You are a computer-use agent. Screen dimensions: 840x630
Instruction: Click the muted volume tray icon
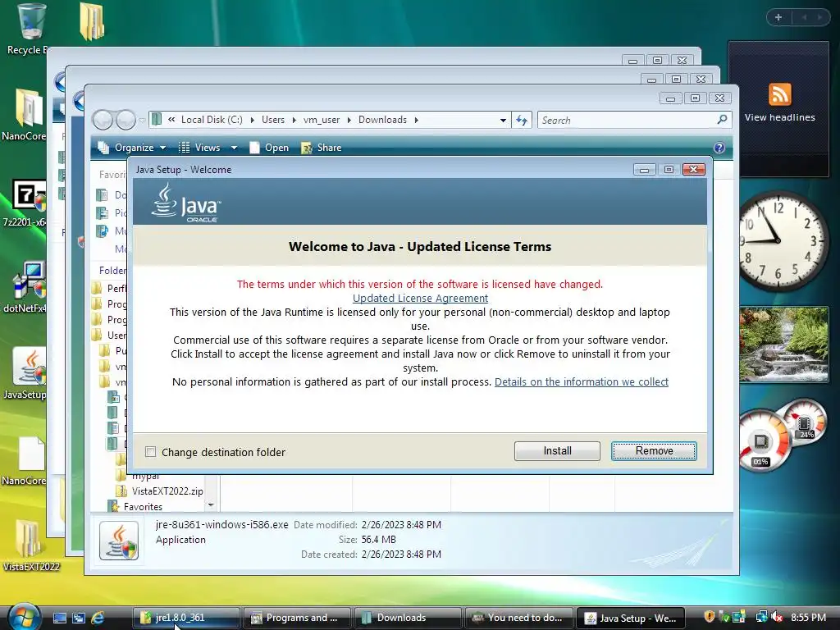click(x=776, y=617)
